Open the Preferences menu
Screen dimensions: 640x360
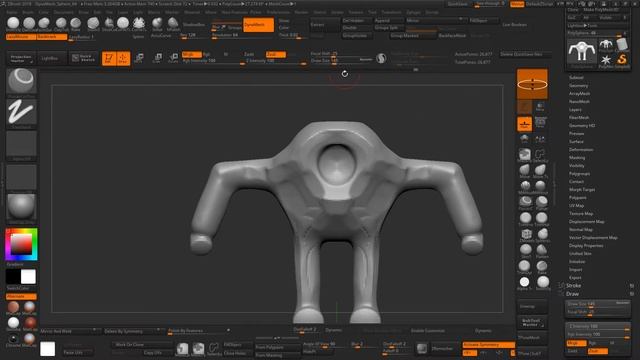278,12
